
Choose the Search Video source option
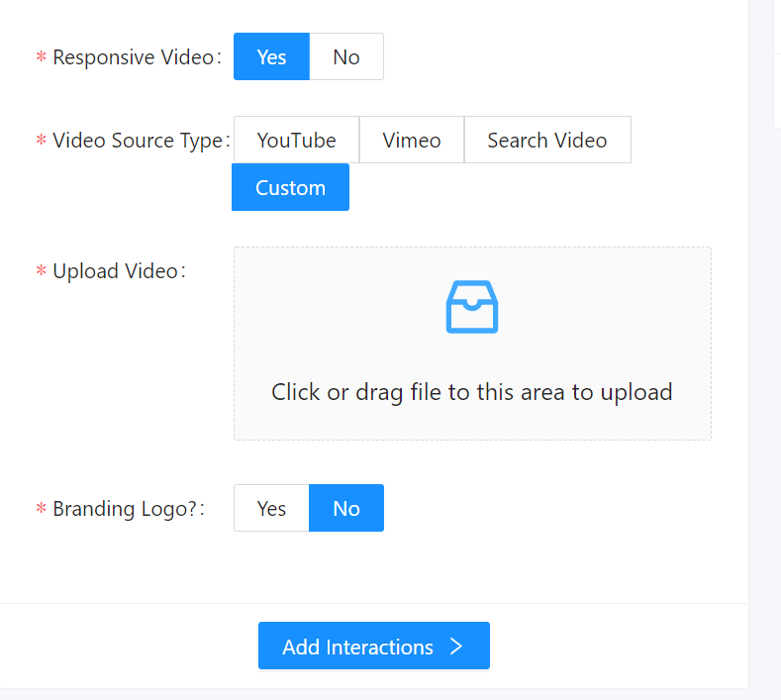(x=547, y=140)
